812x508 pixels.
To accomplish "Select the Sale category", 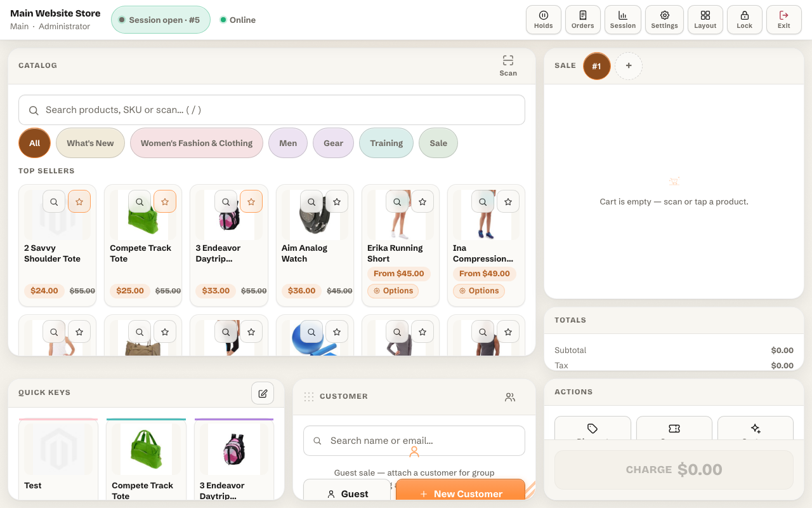I will pos(438,143).
